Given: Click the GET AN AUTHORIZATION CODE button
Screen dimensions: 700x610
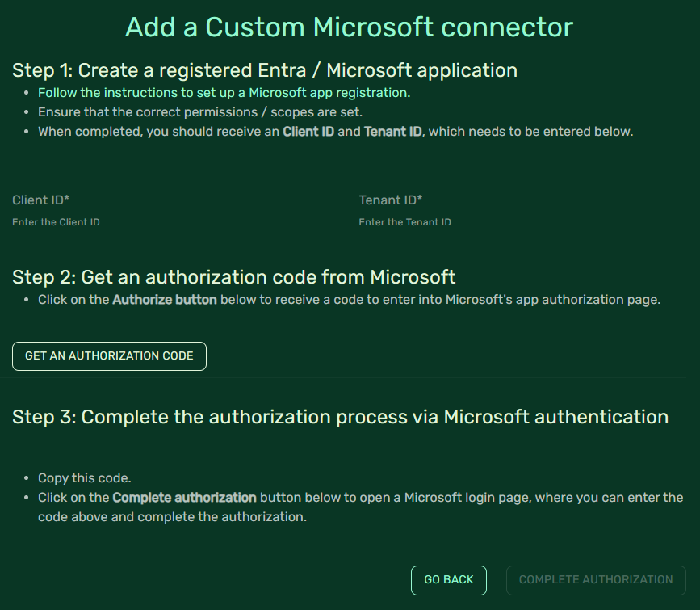Looking at the screenshot, I should pyautogui.click(x=109, y=355).
